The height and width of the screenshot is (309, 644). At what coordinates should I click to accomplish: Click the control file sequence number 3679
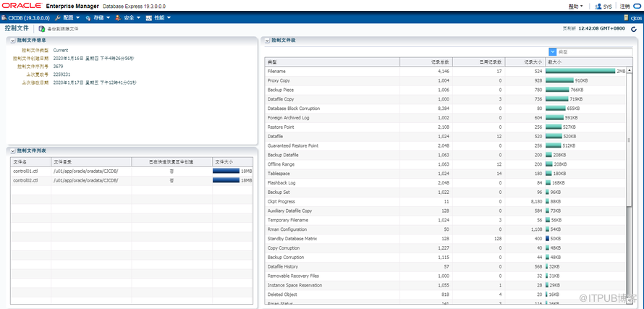pyautogui.click(x=58, y=66)
